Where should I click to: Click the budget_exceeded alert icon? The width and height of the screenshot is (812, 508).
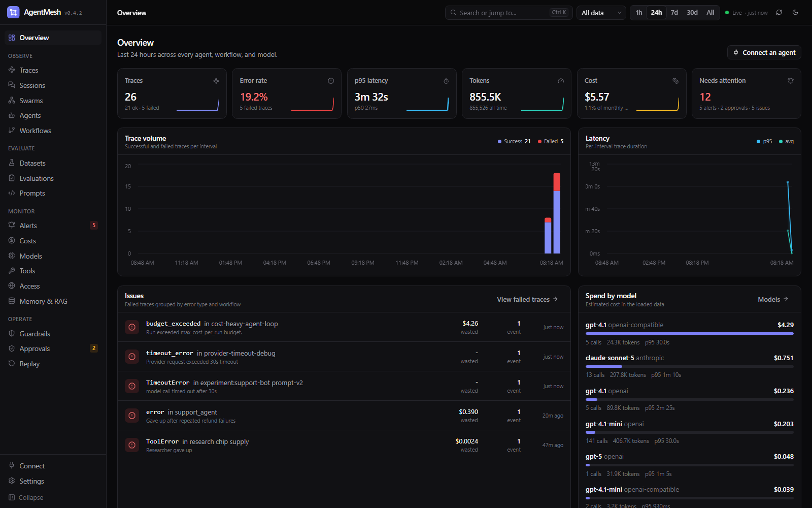(x=132, y=327)
